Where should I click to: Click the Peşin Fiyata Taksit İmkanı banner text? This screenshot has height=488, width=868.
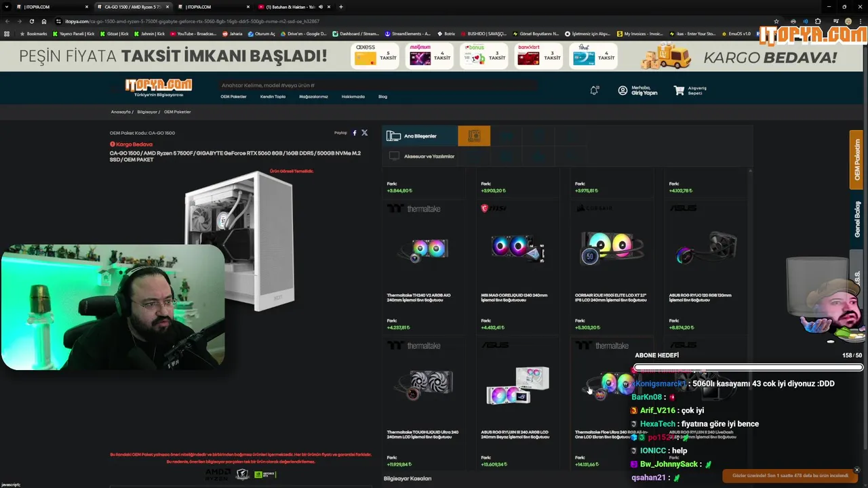(x=173, y=56)
